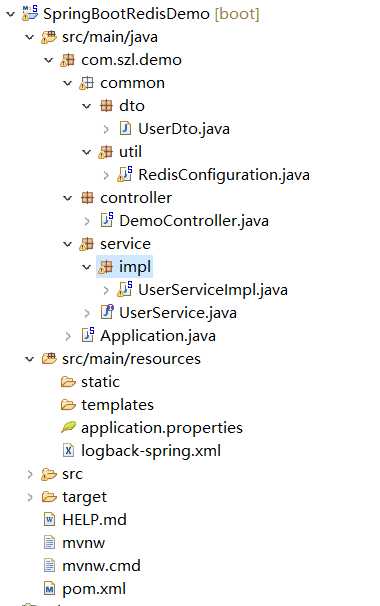Click the UserDto.java file icon
The image size is (380, 606).
[125, 128]
